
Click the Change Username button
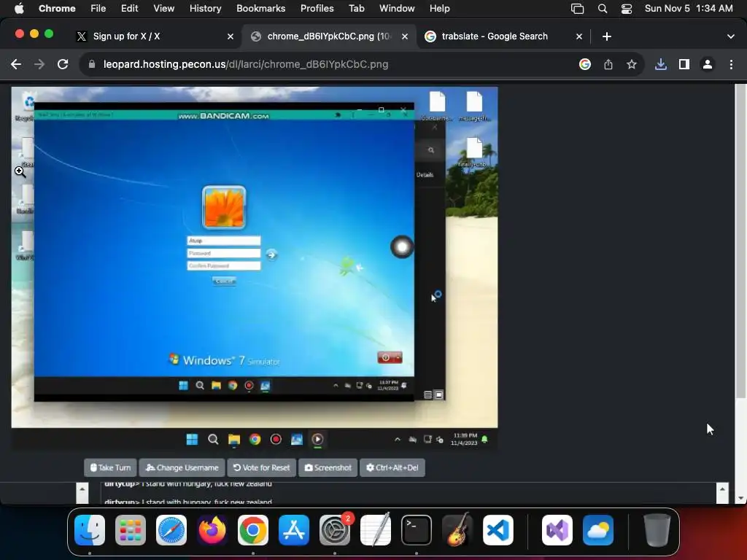(x=182, y=467)
